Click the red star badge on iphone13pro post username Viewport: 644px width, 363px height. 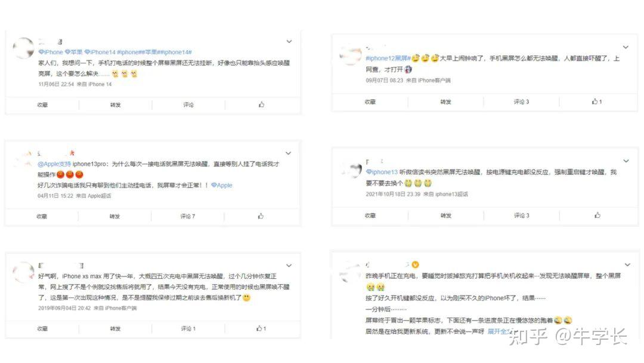72,153
